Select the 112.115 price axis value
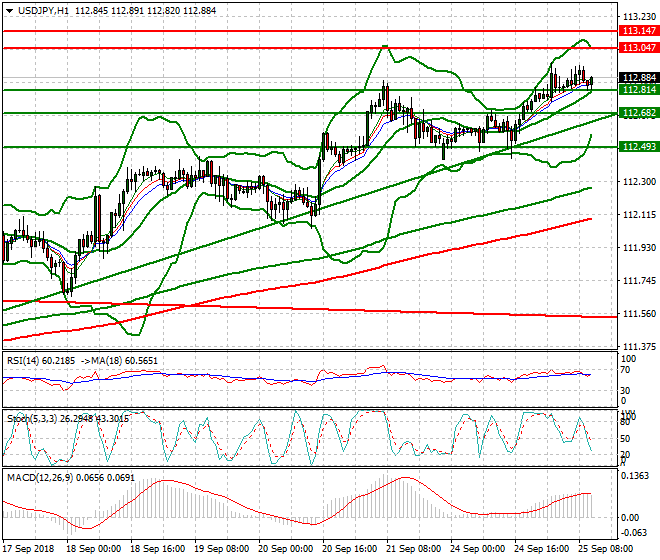The height and width of the screenshot is (560, 660). [639, 215]
